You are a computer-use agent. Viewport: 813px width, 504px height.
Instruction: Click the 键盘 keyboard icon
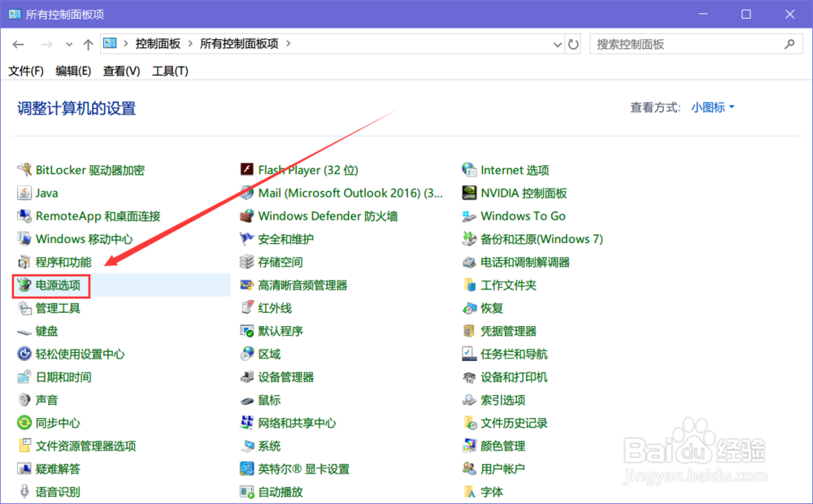(24, 332)
